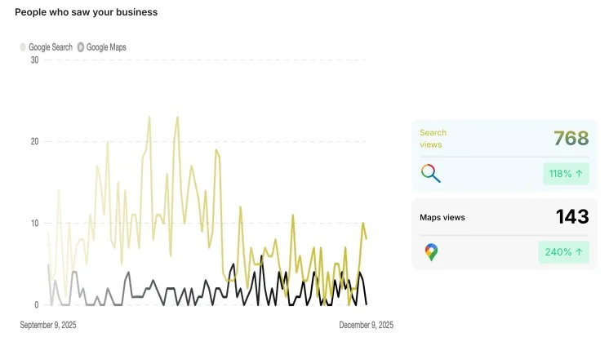The image size is (609, 364).
Task: Click the Maps views label
Action: (442, 218)
